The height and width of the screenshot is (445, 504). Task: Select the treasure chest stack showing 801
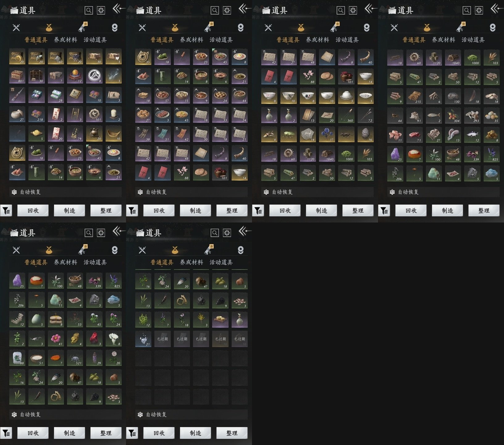[x=17, y=76]
